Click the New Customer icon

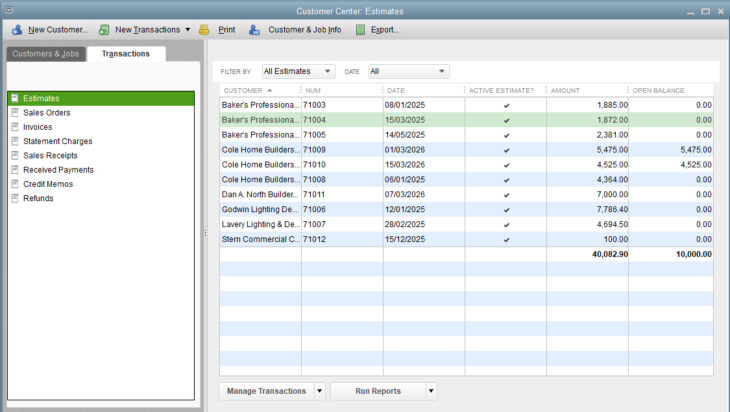point(17,30)
